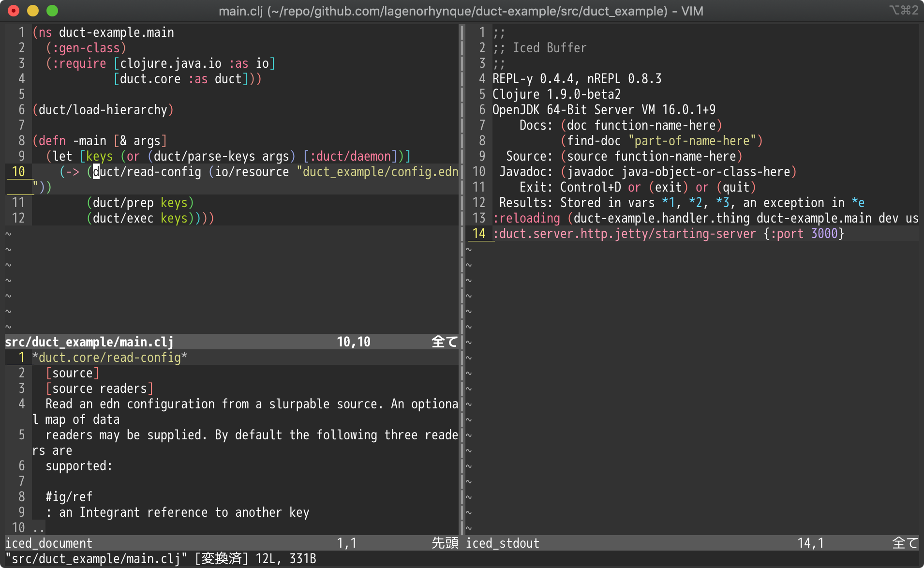Click 'duct.core' on line 4
Screen dimensions: 924x568
(150, 79)
